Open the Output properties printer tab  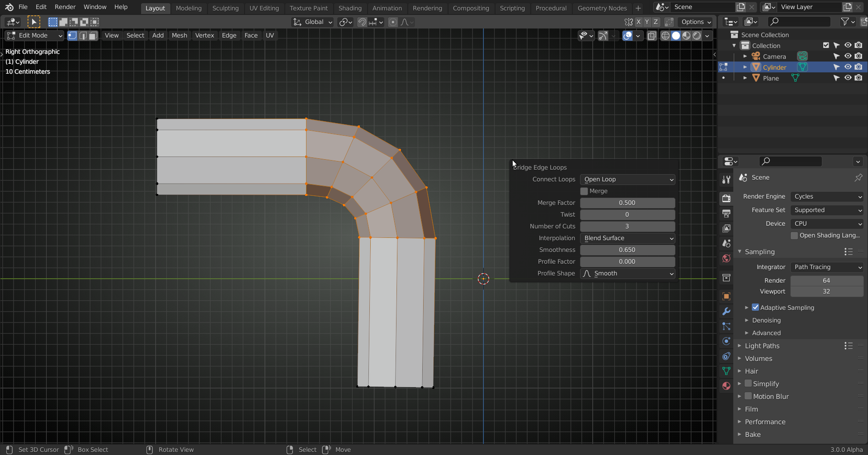pyautogui.click(x=726, y=213)
